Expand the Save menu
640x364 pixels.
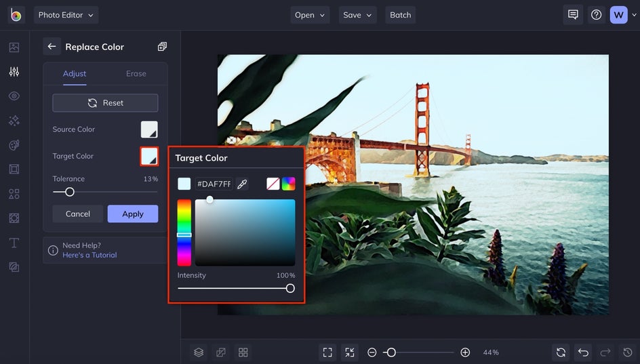357,15
